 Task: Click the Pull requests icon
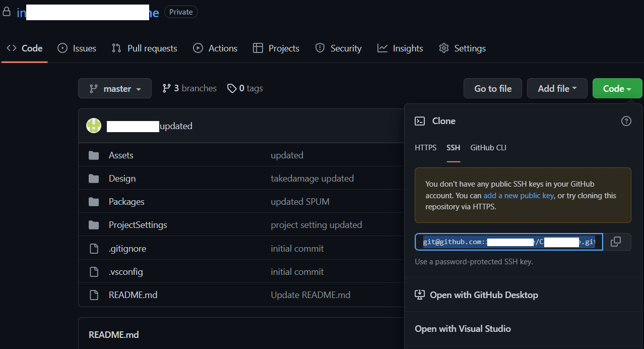coord(116,48)
